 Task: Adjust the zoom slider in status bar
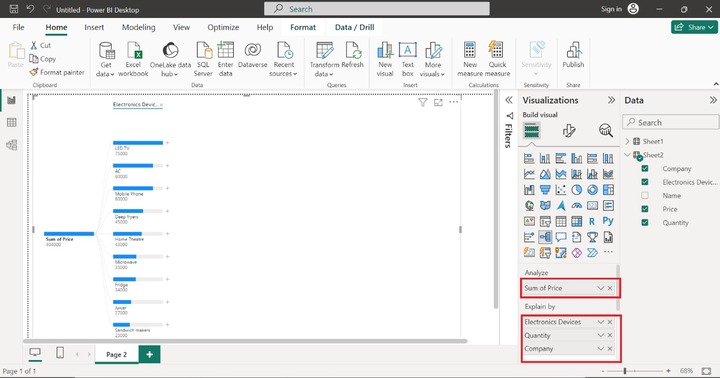tap(624, 371)
